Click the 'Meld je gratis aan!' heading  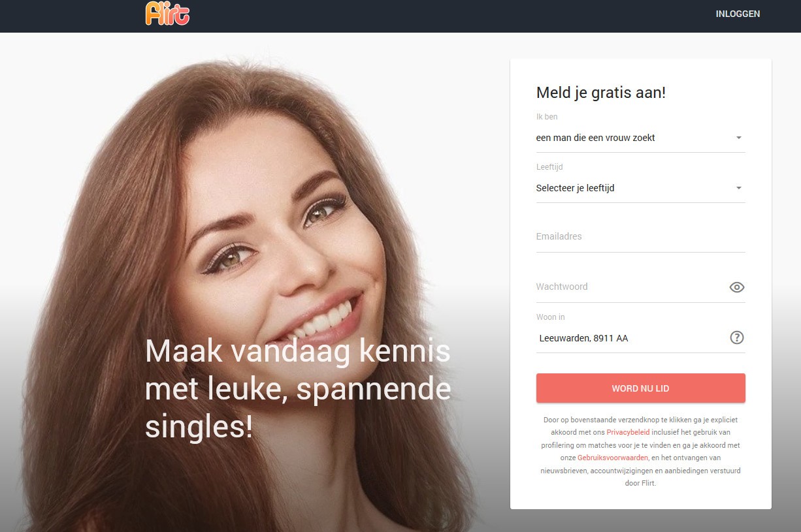coord(601,93)
